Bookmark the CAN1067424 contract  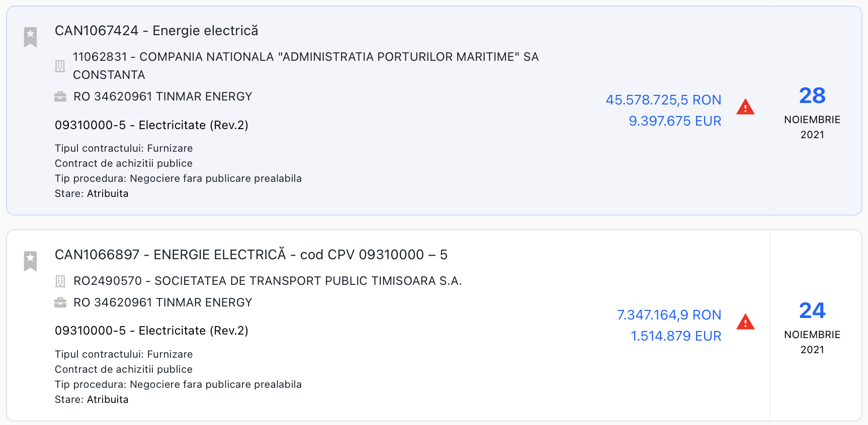click(x=31, y=37)
